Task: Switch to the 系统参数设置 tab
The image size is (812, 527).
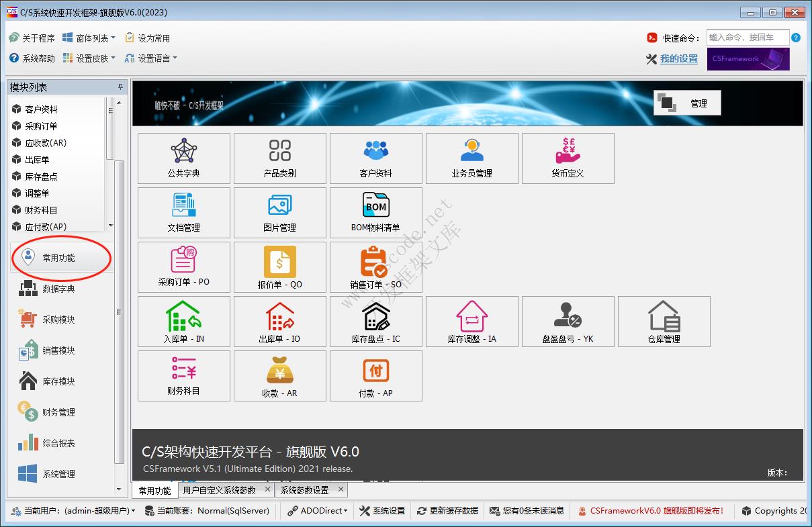Action: 304,490
